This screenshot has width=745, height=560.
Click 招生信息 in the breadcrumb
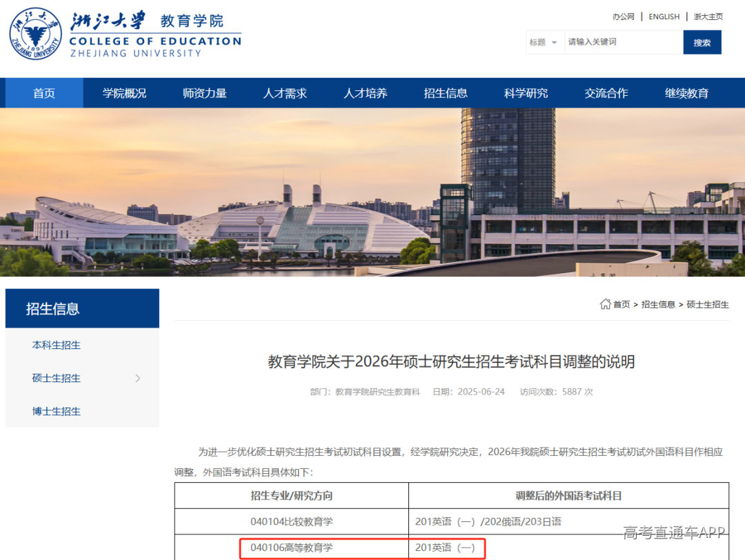658,304
